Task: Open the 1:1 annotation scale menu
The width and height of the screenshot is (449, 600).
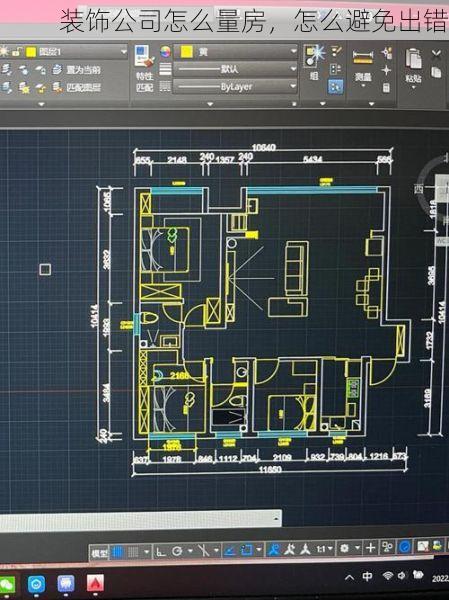Action: coord(321,549)
